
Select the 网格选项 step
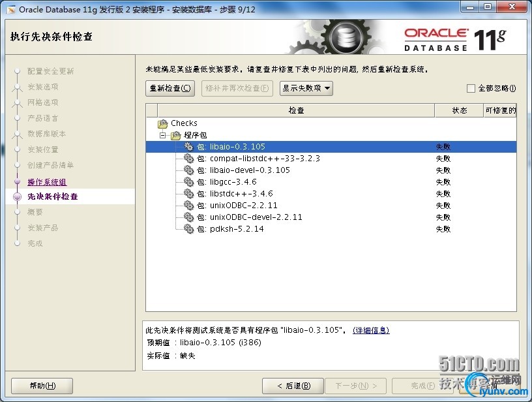pos(43,102)
